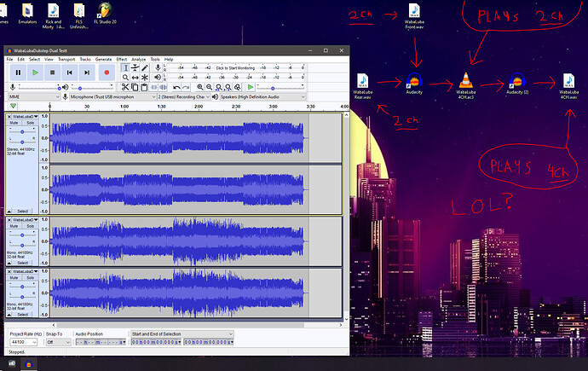Solo the bottom mono track

[30, 277]
